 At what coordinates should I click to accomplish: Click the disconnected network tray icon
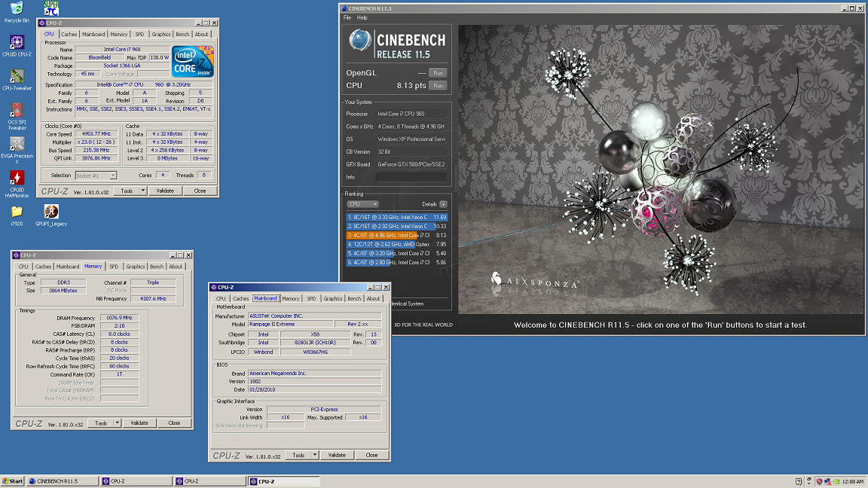(x=827, y=481)
